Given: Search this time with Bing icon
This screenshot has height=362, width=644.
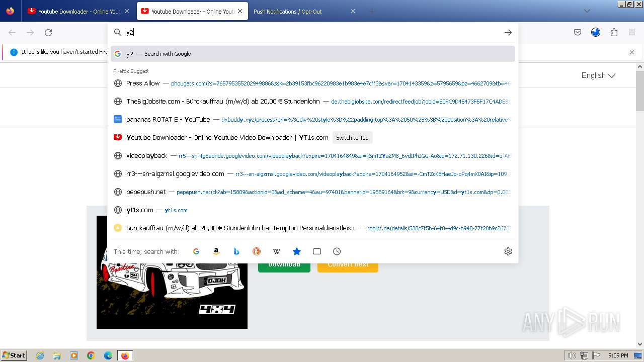Looking at the screenshot, I should tap(236, 251).
